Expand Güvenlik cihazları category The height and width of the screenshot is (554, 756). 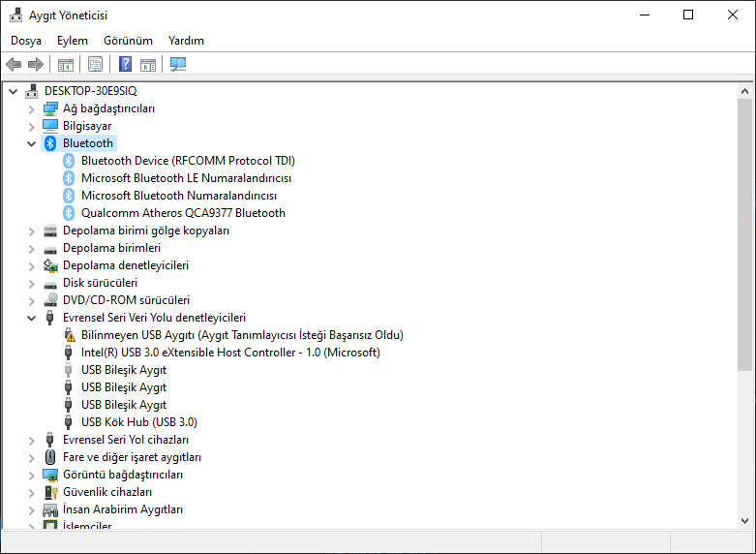click(32, 493)
